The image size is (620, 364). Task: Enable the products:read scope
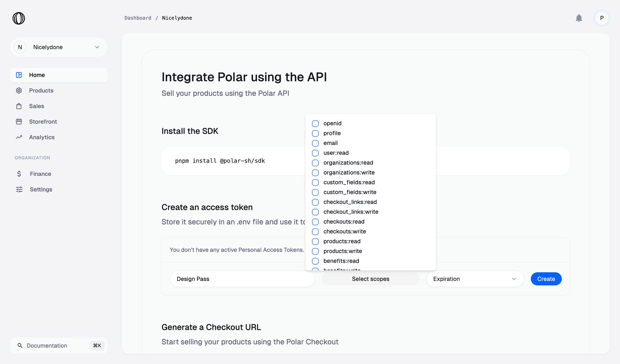pos(315,241)
